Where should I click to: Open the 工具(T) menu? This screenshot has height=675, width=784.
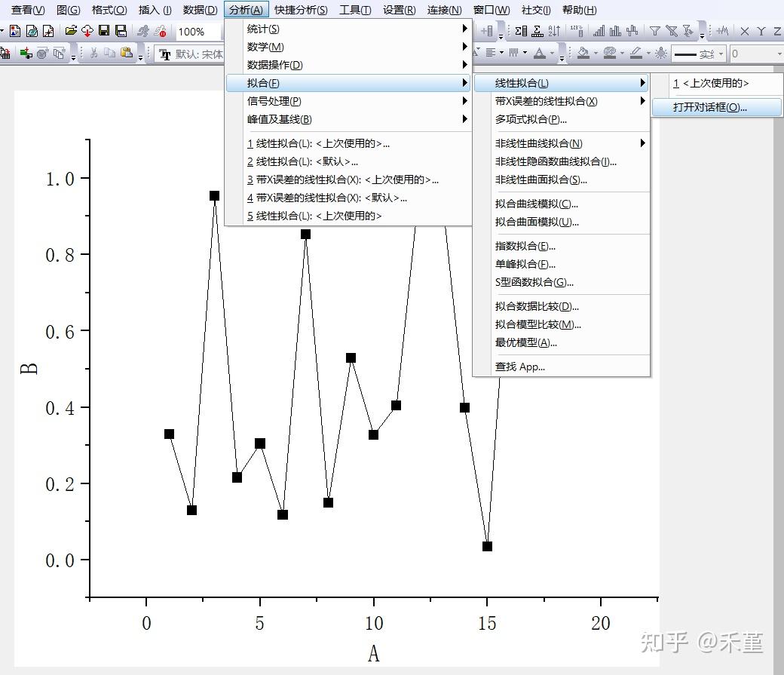pyautogui.click(x=355, y=10)
